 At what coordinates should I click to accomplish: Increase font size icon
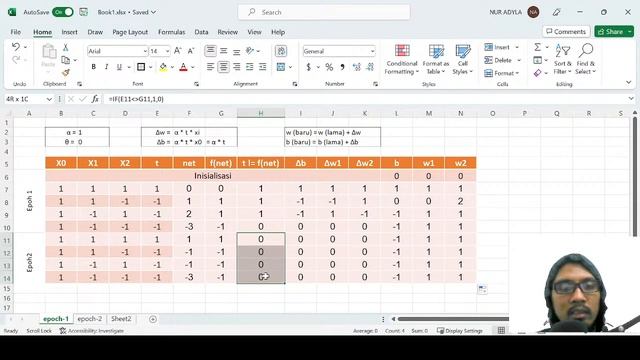pos(178,51)
